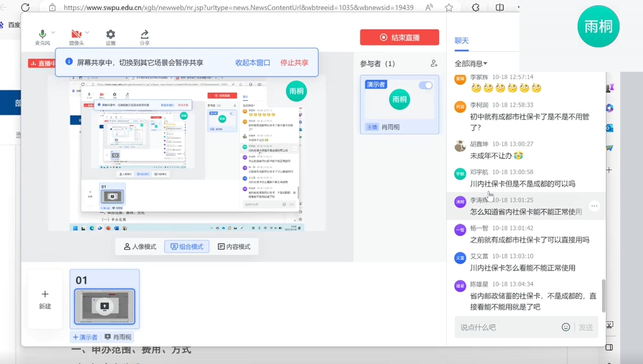This screenshot has width=643, height=364.
Task: Click the browser favorites star icon
Action: coord(449,7)
